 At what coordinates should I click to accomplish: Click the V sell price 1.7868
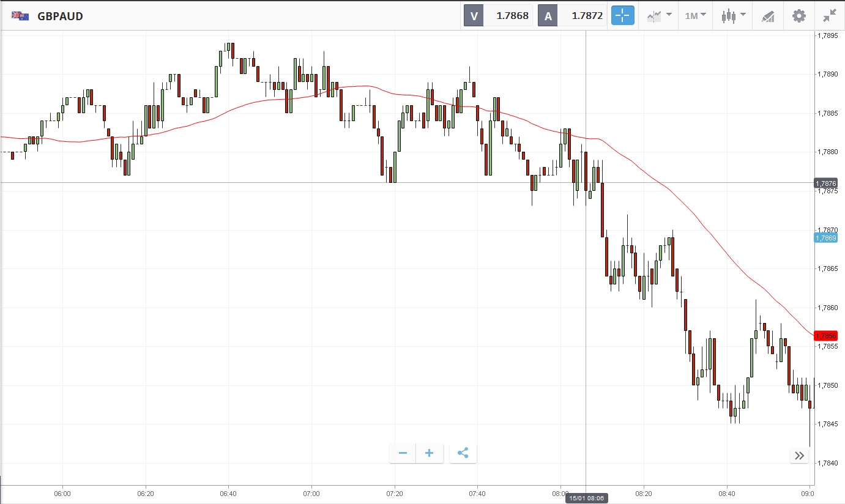512,16
